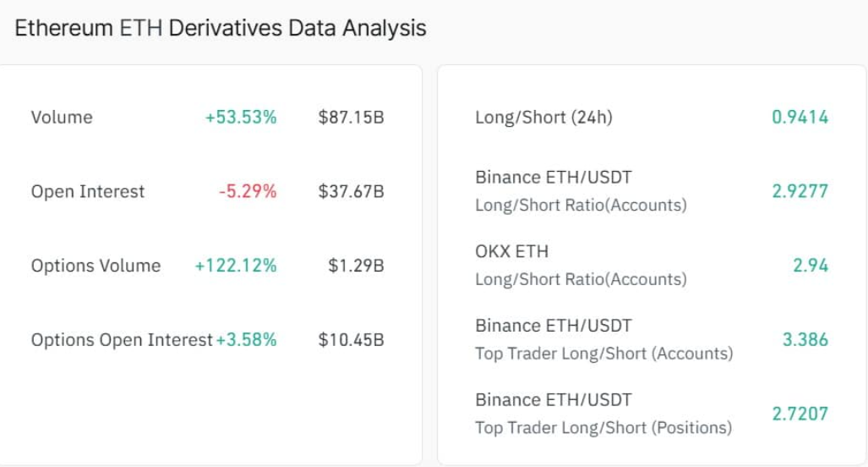Screen dimensions: 868x467
Task: Open Binance ETH/USDT Long/Short Ratio(Accounts) entry
Action: pyautogui.click(x=581, y=191)
